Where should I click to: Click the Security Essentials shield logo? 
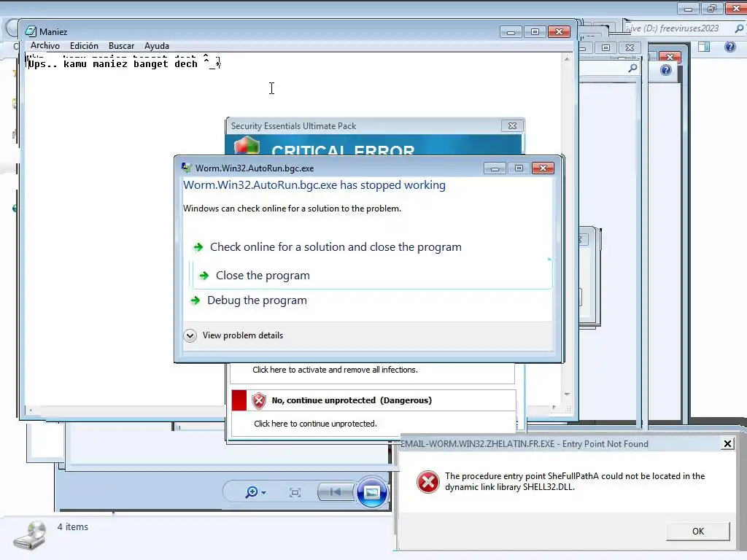click(247, 145)
